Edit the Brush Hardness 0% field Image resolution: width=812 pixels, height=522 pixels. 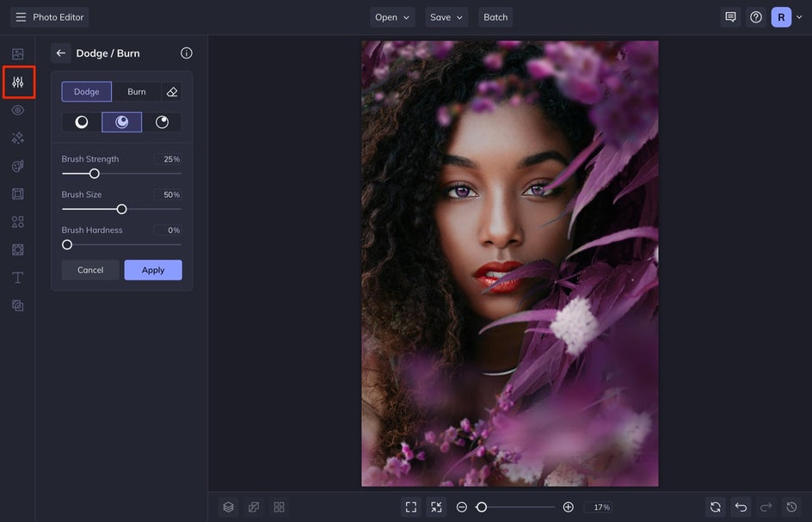(169, 230)
